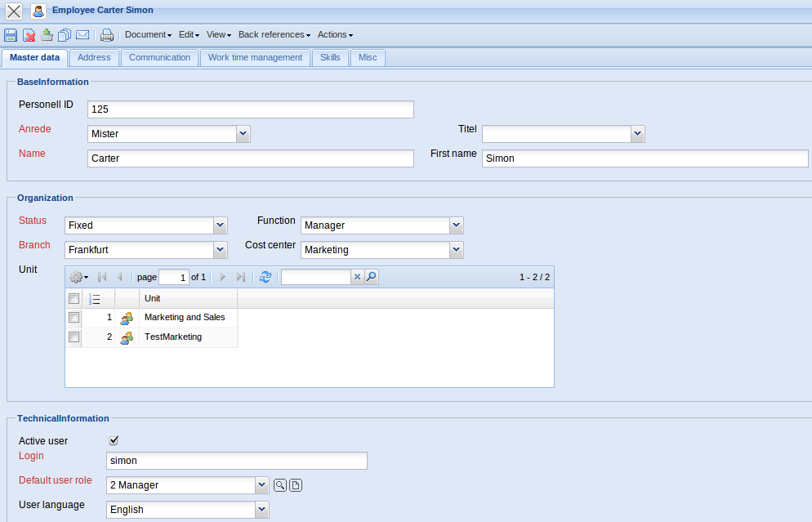Click the save disk icon in toolbar
This screenshot has height=522, width=812.
pos(11,35)
